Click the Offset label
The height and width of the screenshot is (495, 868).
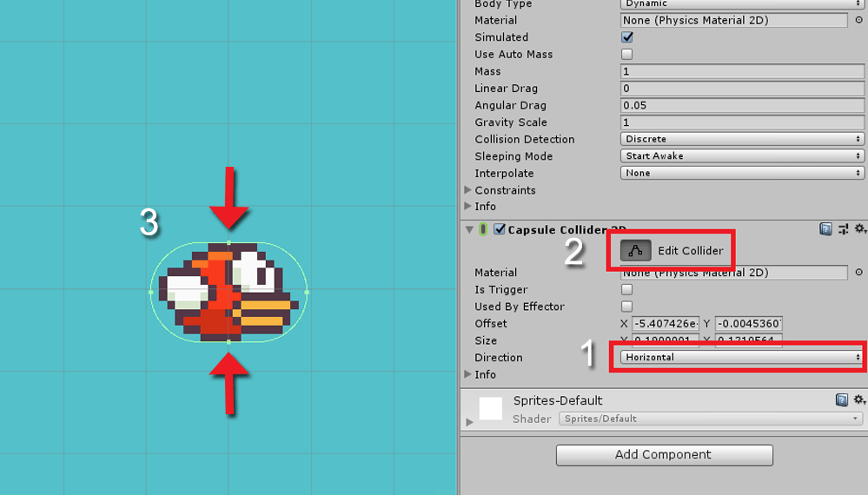[490, 324]
